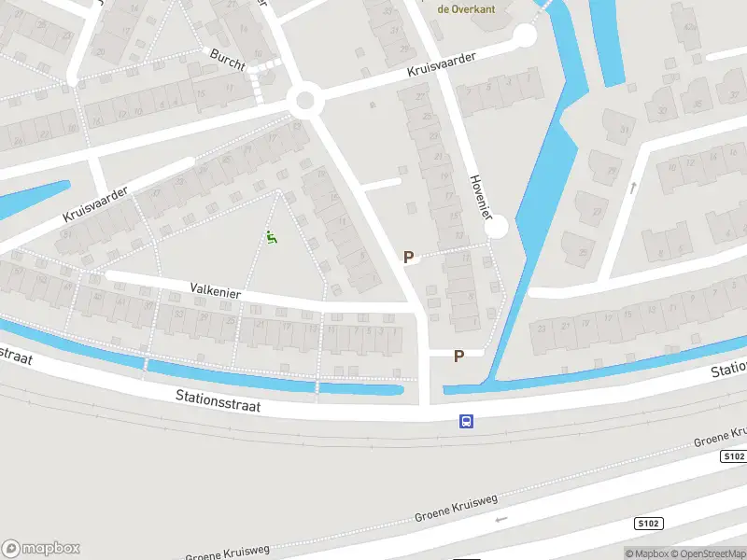This screenshot has height=560, width=747.
Task: Click the Stationsstraat street label
Action: (218, 400)
